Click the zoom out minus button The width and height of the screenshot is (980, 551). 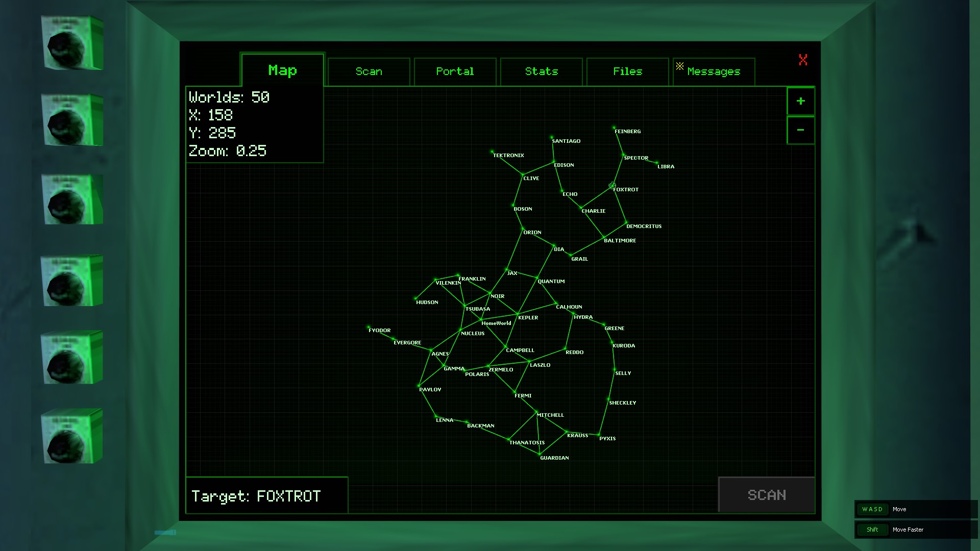pos(800,130)
